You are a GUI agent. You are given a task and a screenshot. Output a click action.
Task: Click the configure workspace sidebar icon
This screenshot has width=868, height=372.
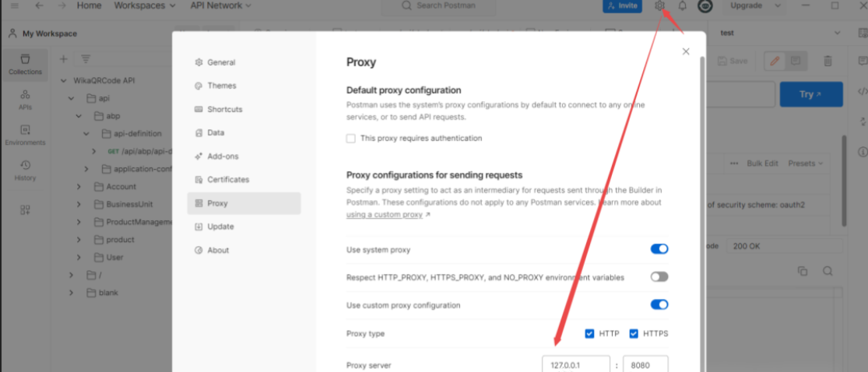pos(25,210)
